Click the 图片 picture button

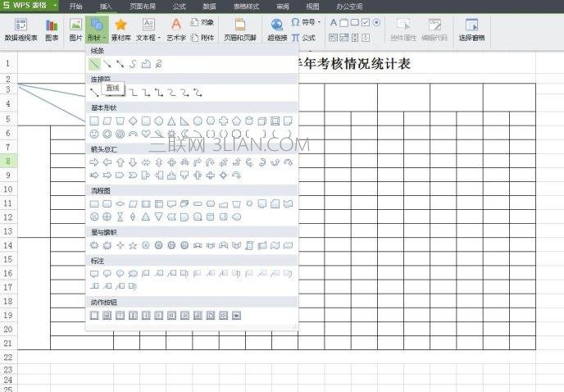76,30
